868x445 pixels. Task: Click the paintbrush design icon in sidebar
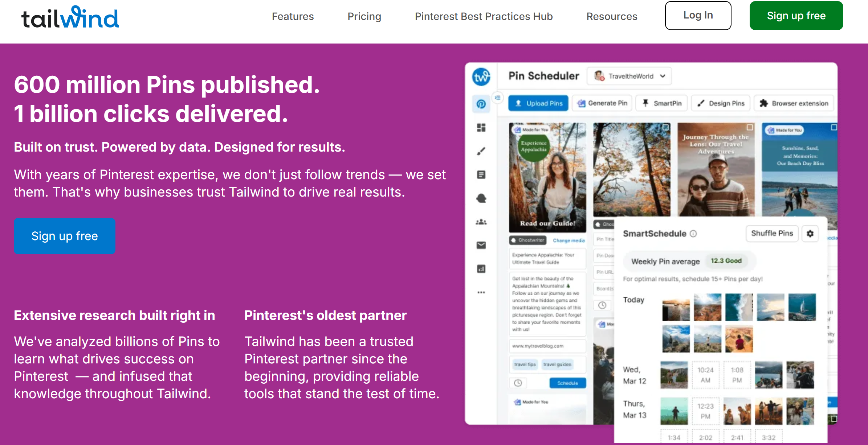point(481,151)
